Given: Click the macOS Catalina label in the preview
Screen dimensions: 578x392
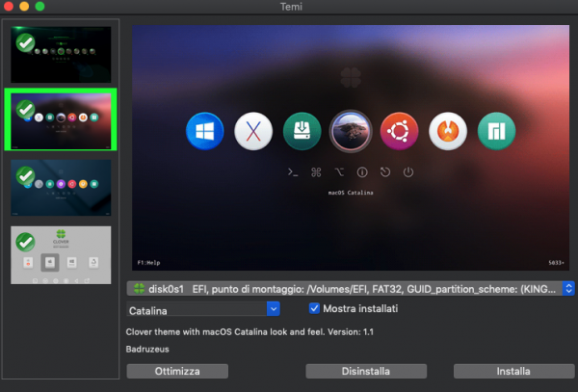Looking at the screenshot, I should coord(351,193).
